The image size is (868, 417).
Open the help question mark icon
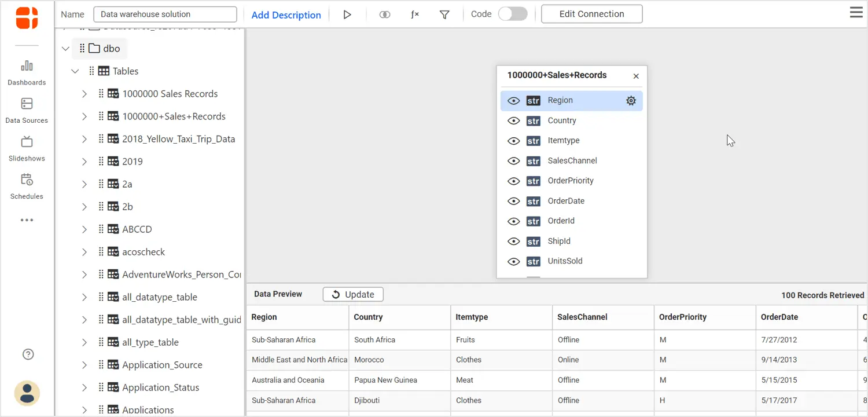click(27, 354)
